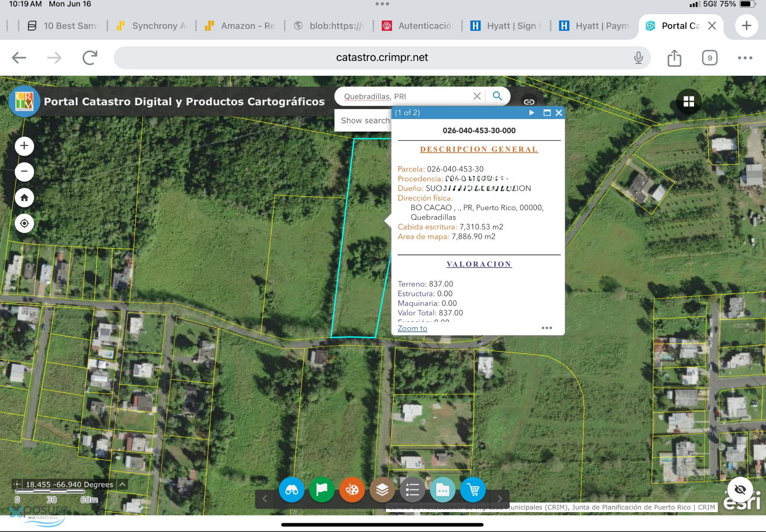
Task: Open browser more options menu
Action: click(745, 58)
